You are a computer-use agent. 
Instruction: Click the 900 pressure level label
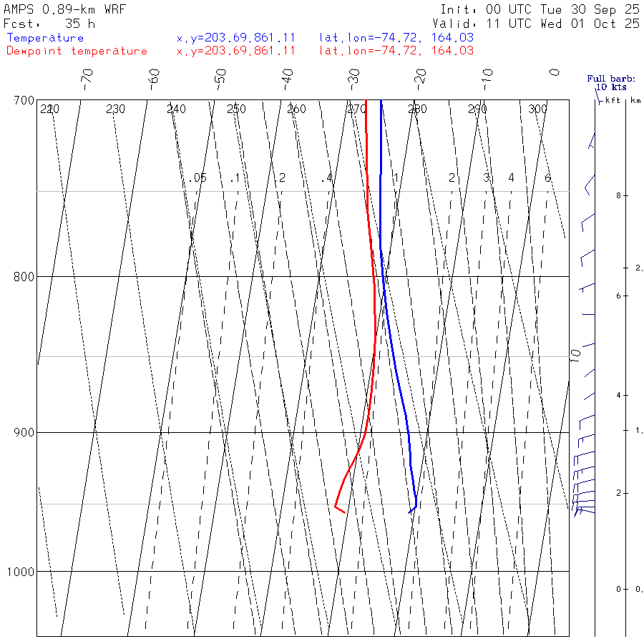(x=24, y=432)
